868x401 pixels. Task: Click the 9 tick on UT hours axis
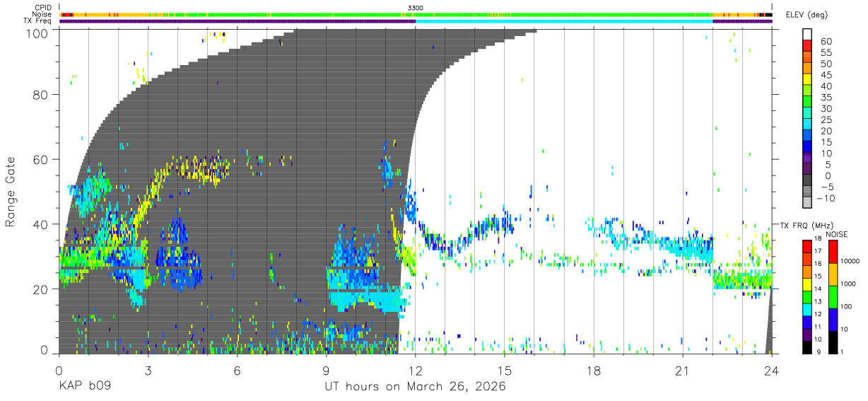(x=327, y=371)
